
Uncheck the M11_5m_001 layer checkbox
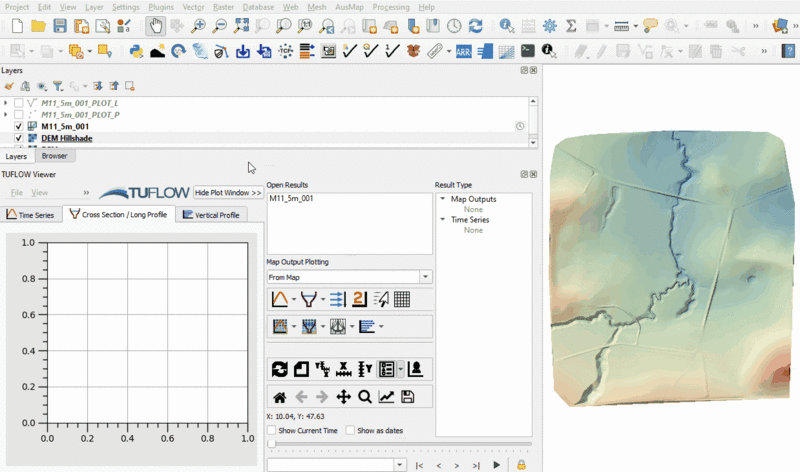[x=19, y=127]
